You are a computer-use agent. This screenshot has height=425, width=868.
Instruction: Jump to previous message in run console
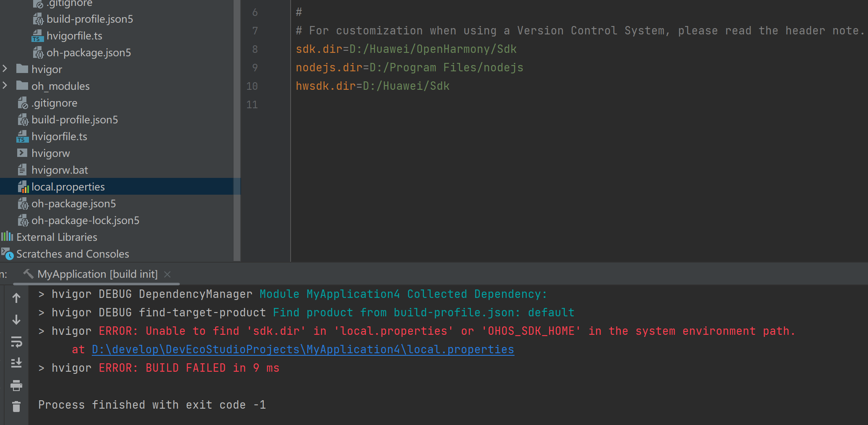[16, 298]
